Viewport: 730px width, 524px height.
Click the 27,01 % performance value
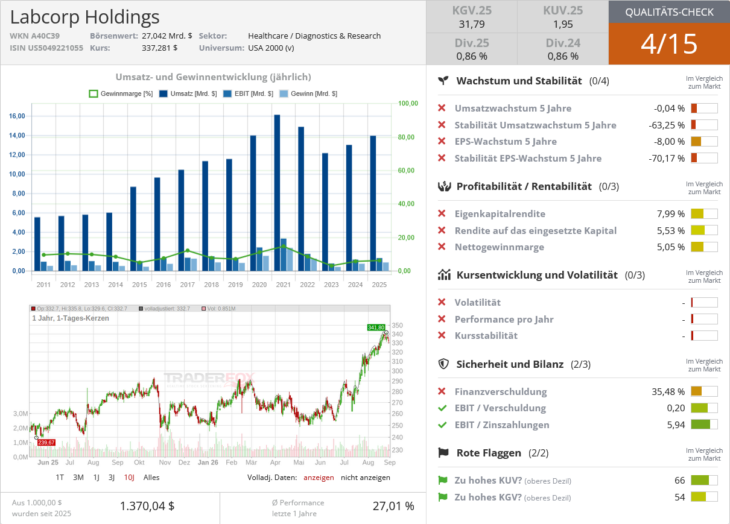[393, 506]
